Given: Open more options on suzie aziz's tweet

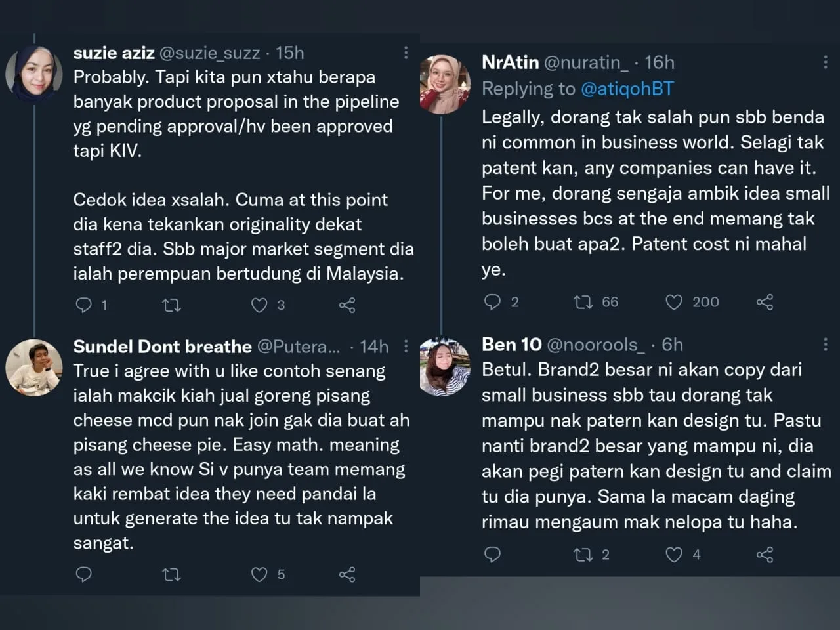Looking at the screenshot, I should point(406,52).
